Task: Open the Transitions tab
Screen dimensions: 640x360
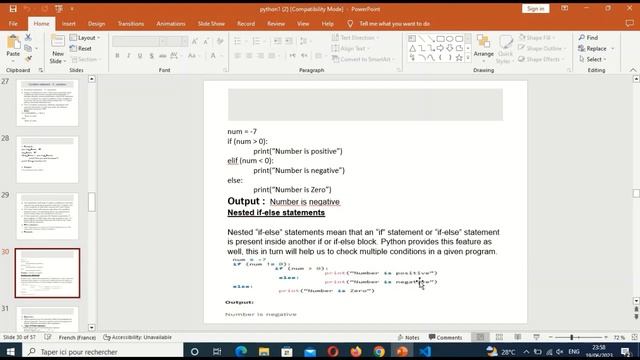Action: click(x=131, y=24)
